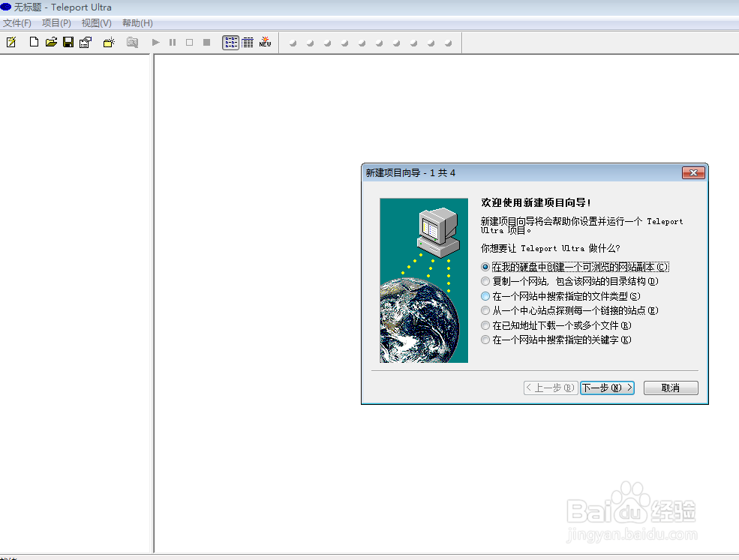The image size is (739, 560).
Task: Open an existing project with folder icon
Action: click(x=51, y=43)
